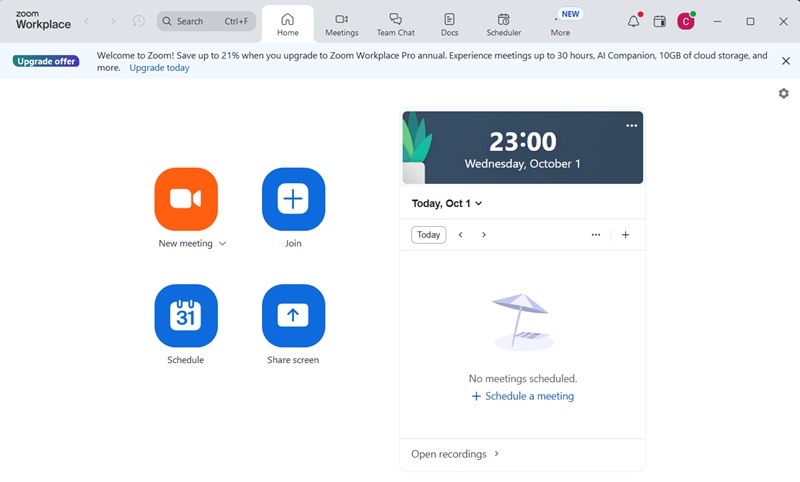This screenshot has width=800, height=482.
Task: Go to the Scheduler tab
Action: point(503,24)
